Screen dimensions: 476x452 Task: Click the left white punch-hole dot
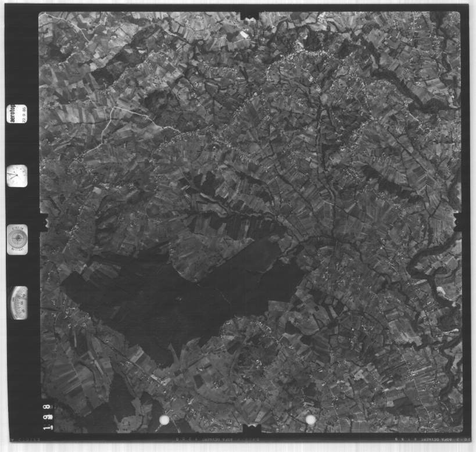tap(164, 419)
